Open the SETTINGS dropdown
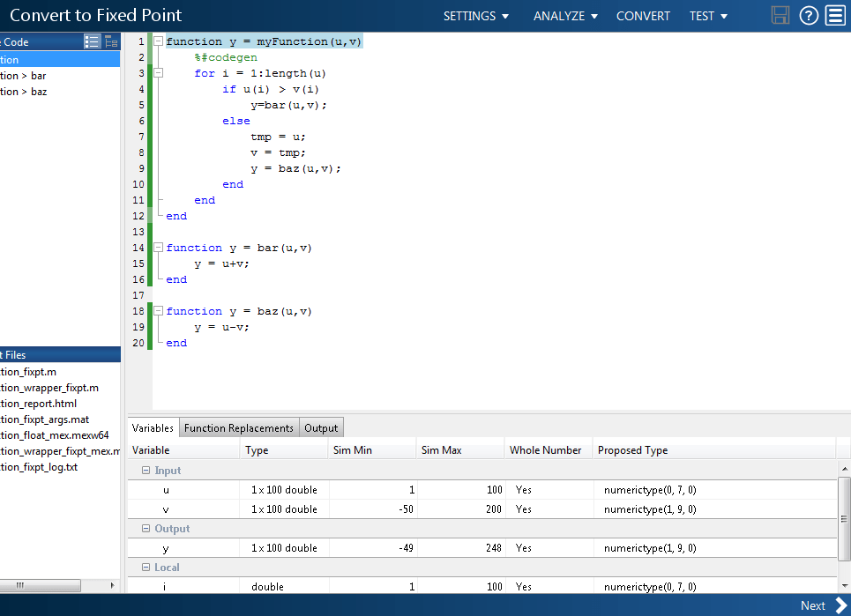 pos(476,16)
